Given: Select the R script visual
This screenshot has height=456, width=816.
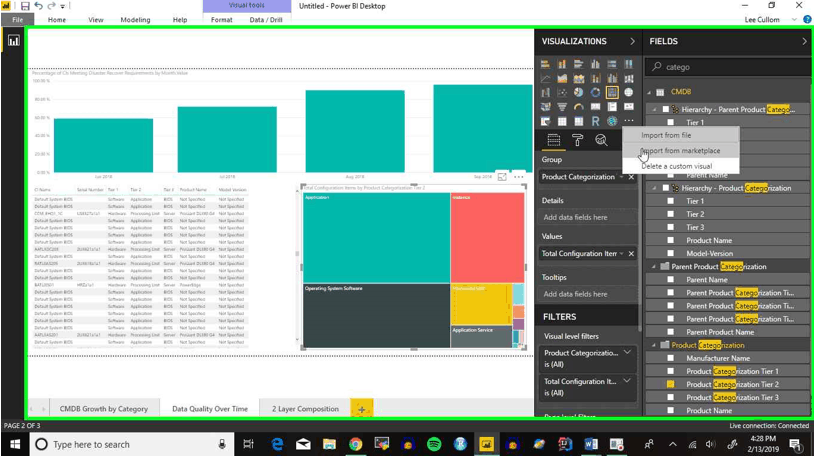Looking at the screenshot, I should point(595,121).
